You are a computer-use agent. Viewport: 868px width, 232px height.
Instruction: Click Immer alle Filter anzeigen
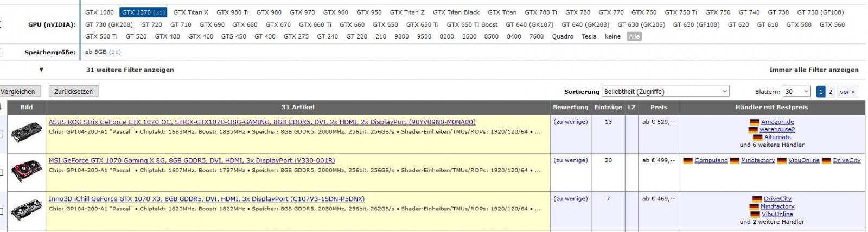coord(814,70)
